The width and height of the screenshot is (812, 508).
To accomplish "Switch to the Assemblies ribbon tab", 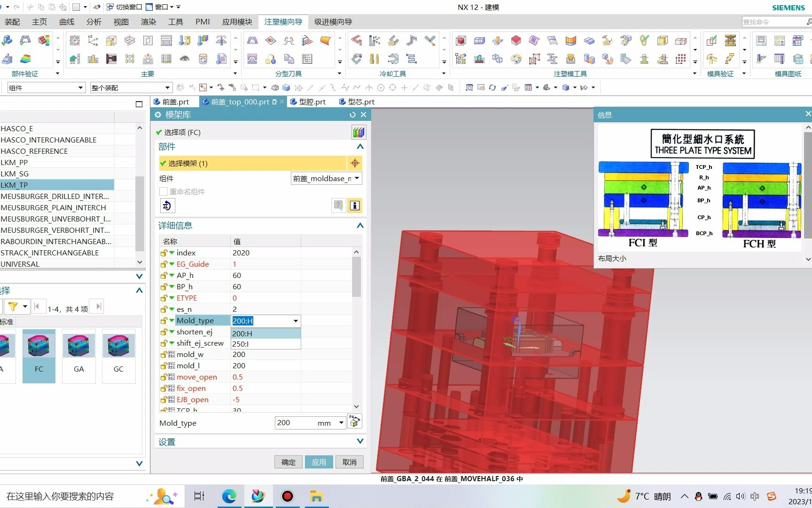I will pos(12,22).
